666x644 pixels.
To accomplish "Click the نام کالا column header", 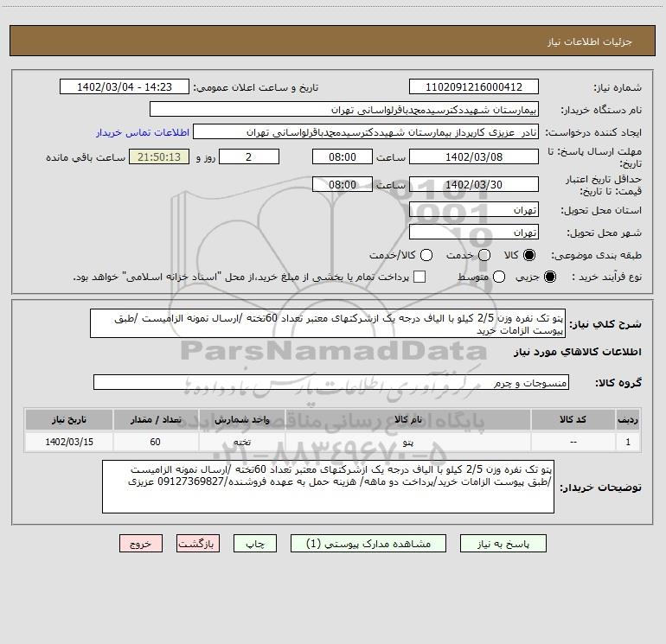I will pyautogui.click(x=408, y=420).
